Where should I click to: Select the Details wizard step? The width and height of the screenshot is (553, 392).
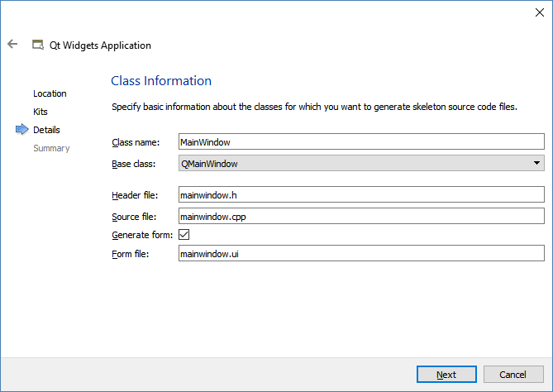click(46, 130)
